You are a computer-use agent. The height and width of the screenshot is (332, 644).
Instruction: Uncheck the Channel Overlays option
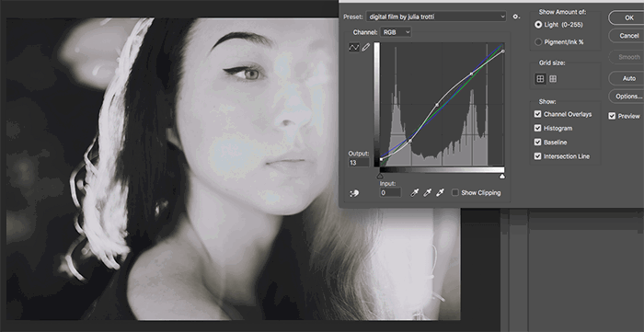tap(537, 114)
